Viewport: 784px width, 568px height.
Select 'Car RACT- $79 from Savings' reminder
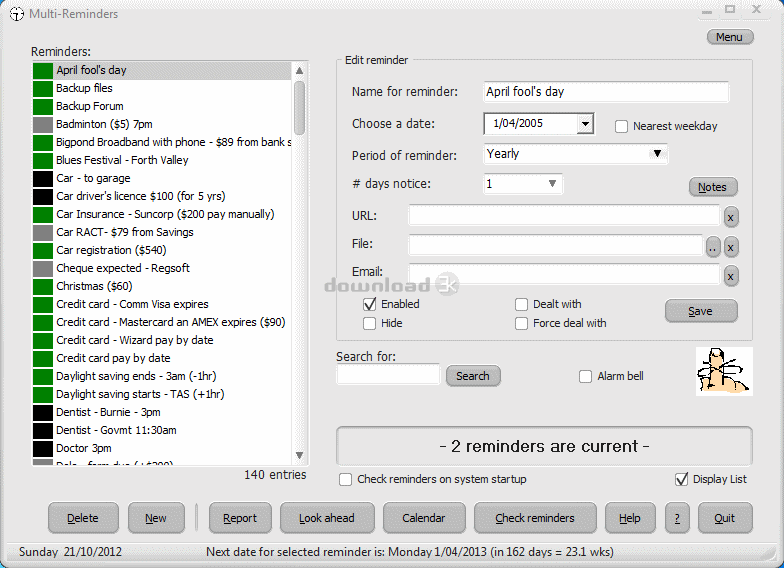pyautogui.click(x=162, y=232)
